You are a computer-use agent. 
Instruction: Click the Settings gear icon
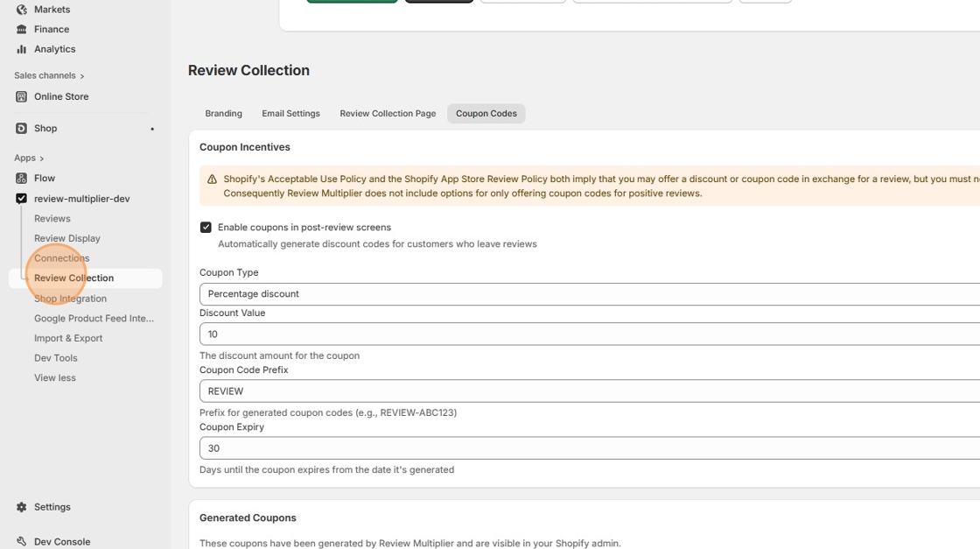pyautogui.click(x=21, y=507)
